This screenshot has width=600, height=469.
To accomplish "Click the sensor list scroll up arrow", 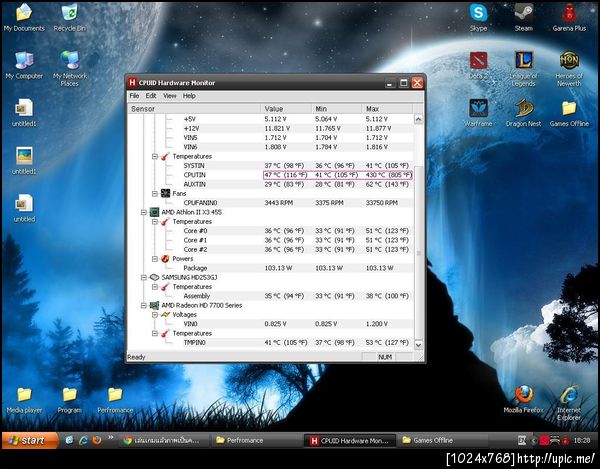I will pos(418,119).
